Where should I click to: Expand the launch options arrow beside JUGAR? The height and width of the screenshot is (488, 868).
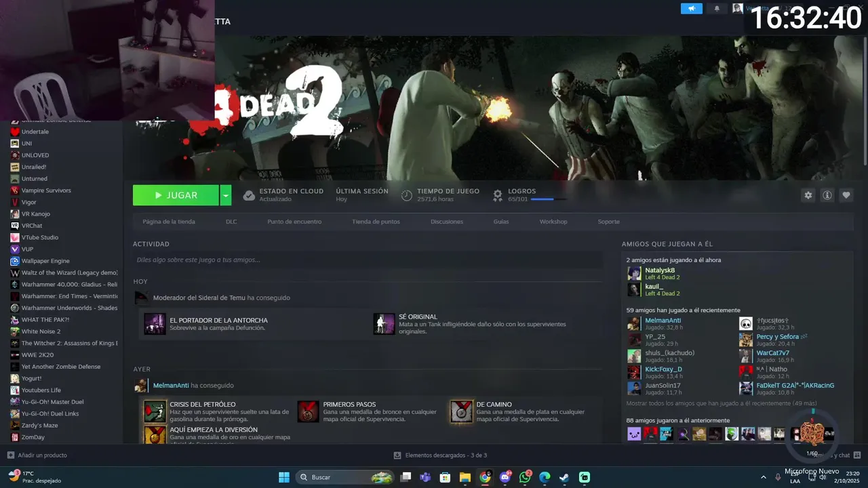click(226, 195)
